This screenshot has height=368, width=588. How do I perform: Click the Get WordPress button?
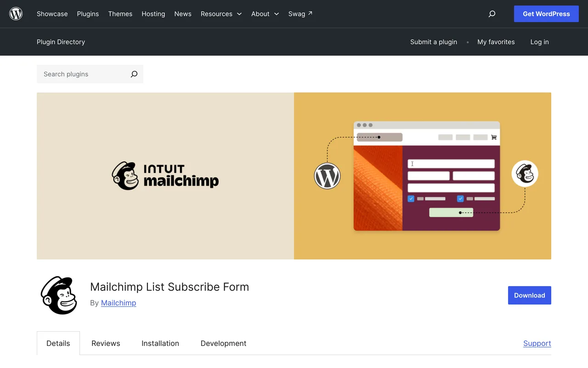click(x=546, y=14)
